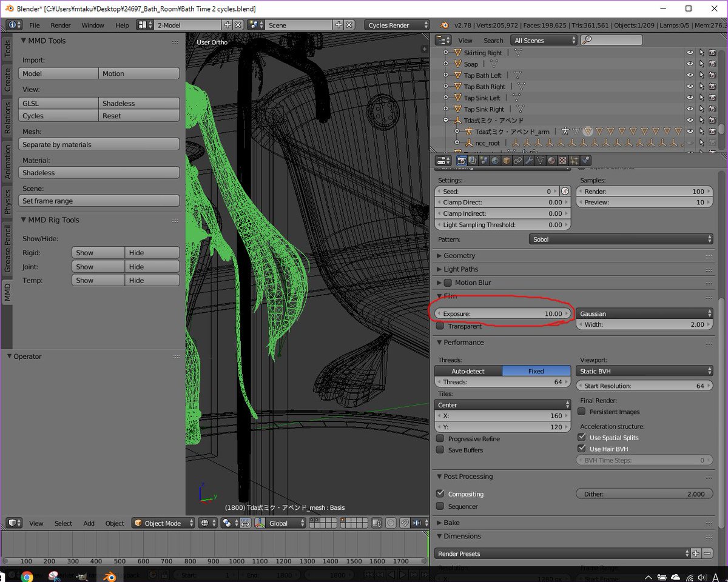Open the Render properties tab icon
The width and height of the screenshot is (728, 582).
(x=462, y=161)
